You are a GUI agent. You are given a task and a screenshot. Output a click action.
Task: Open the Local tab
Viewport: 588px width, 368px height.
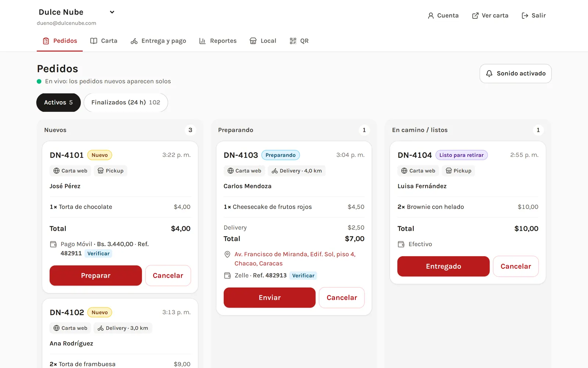263,41
